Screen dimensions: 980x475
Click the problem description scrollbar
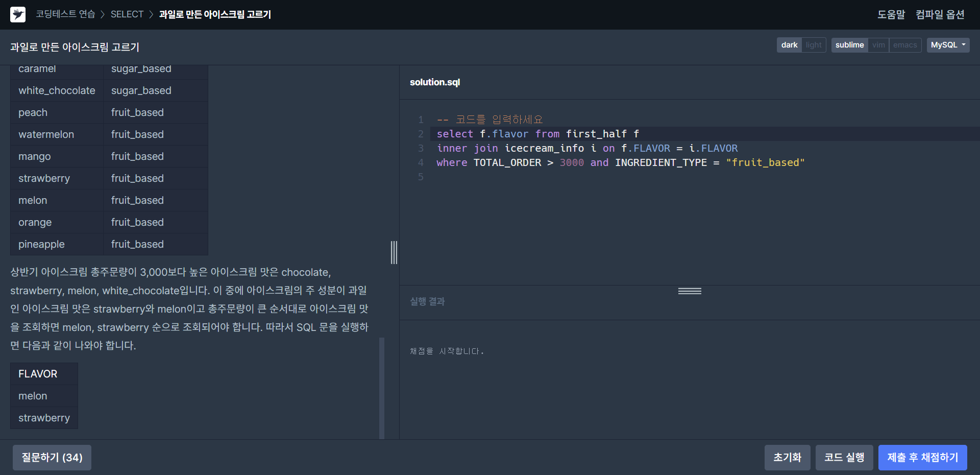tap(382, 388)
